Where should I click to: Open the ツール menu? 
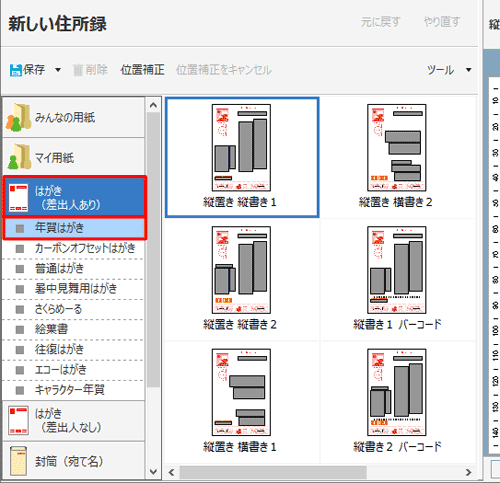tap(440, 70)
